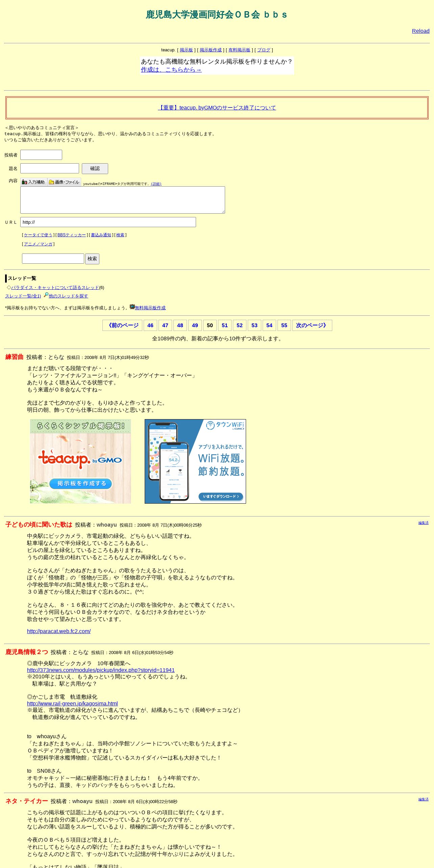434x868 pixels.
Task: Open the パラダイス・キャット thread link
Action: click(55, 288)
